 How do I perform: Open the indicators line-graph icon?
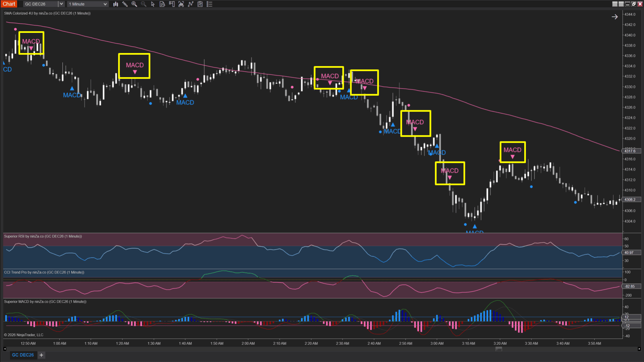pyautogui.click(x=191, y=4)
